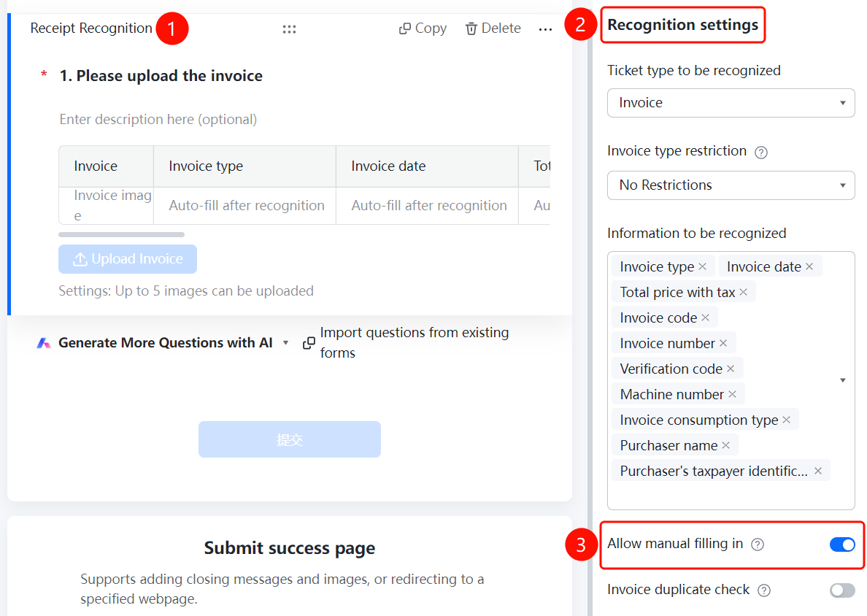The width and height of the screenshot is (867, 616).
Task: Remove the Verification code tag
Action: (x=731, y=369)
